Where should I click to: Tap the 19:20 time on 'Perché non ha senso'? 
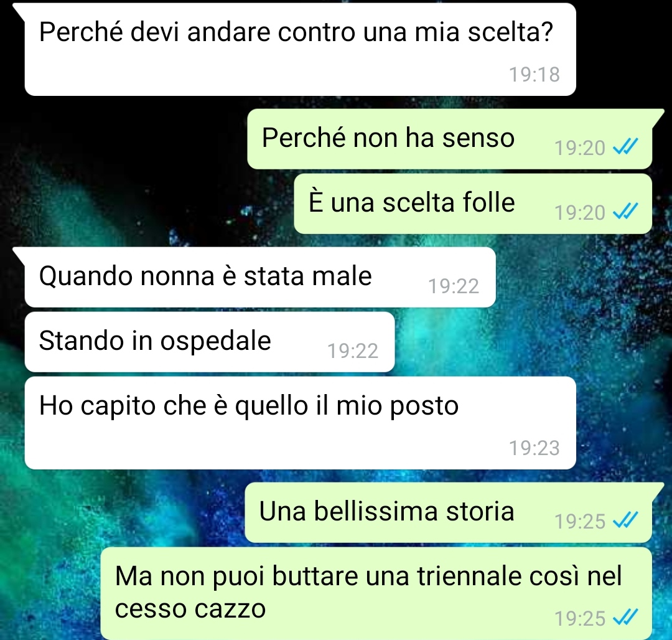point(580,148)
